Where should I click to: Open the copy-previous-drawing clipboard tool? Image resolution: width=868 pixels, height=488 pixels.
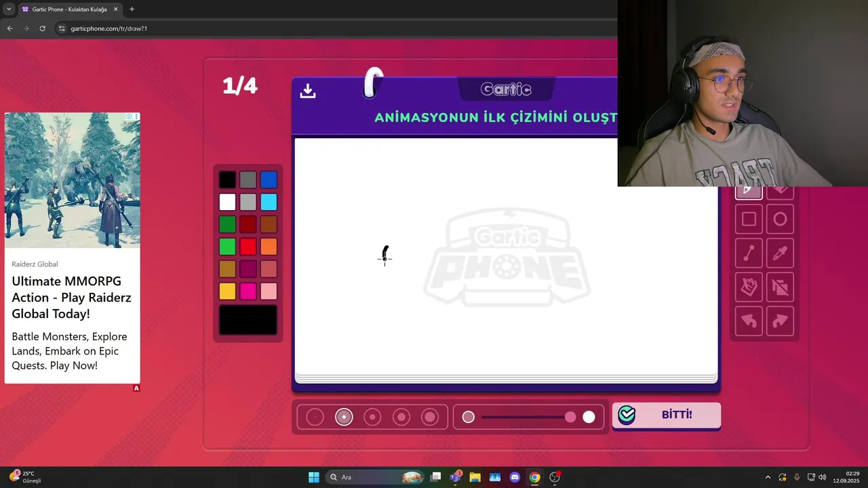(749, 287)
